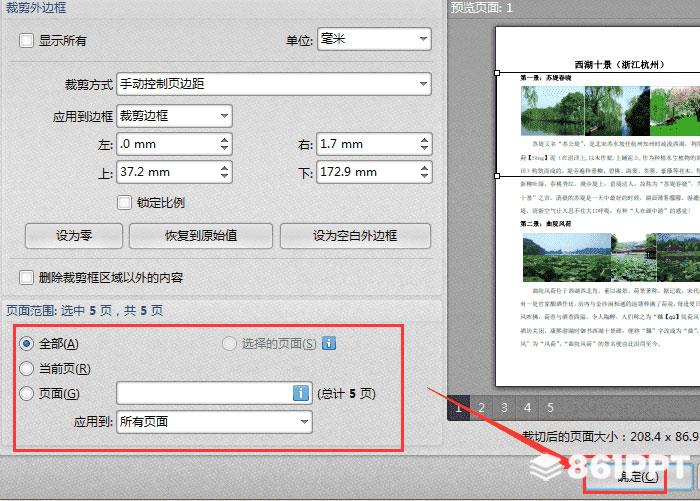This screenshot has width=700, height=501.
Task: Adjust the 上 margin spinner arrows
Action: (x=225, y=172)
